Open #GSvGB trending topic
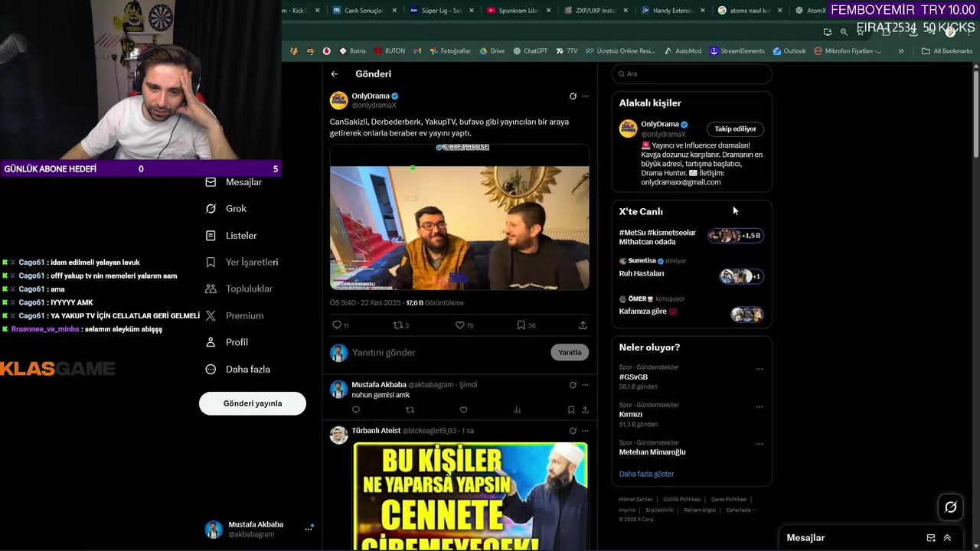The width and height of the screenshot is (980, 551). pyautogui.click(x=633, y=377)
